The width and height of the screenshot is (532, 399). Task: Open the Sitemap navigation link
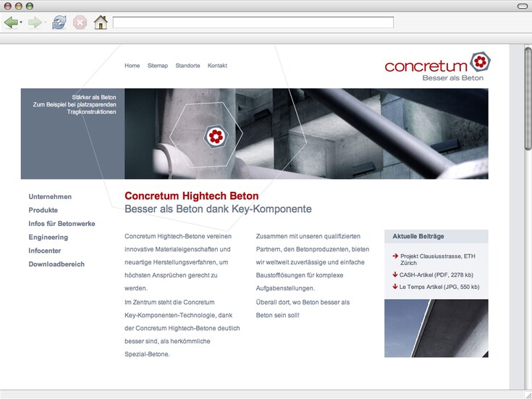tap(158, 66)
